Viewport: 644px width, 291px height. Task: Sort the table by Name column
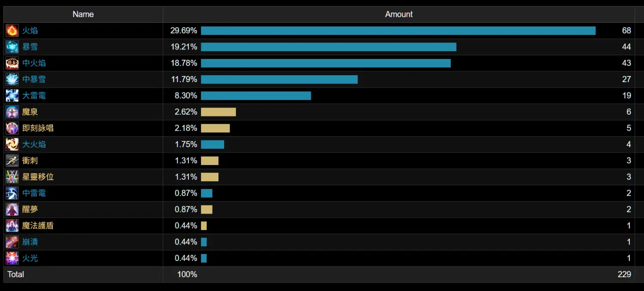[x=83, y=14]
